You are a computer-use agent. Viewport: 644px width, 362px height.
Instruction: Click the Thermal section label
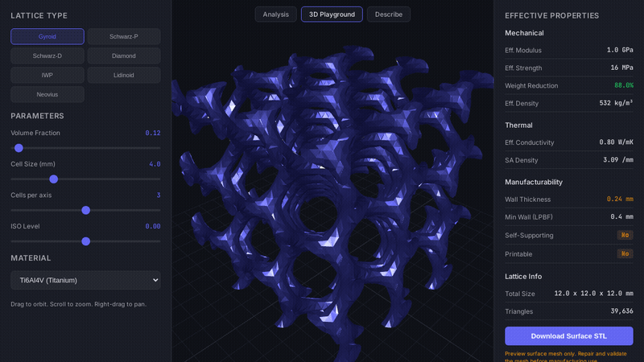click(x=518, y=125)
